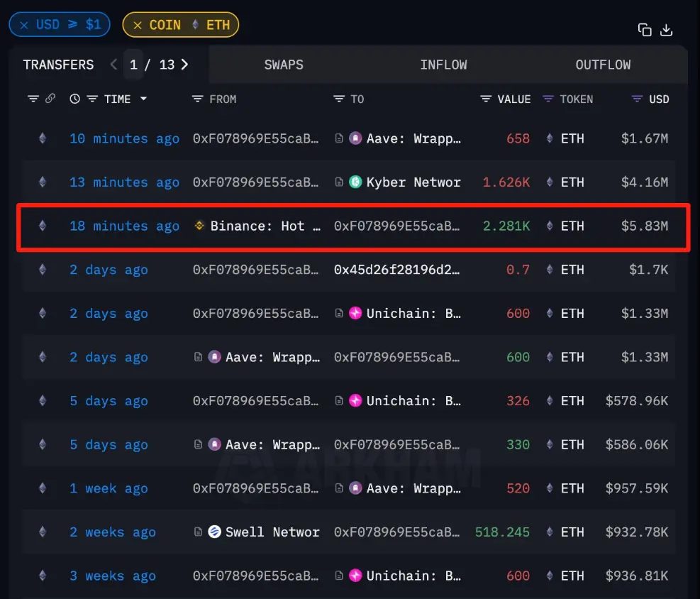Click the Swell Network logo icon
The height and width of the screenshot is (599, 700).
(215, 532)
